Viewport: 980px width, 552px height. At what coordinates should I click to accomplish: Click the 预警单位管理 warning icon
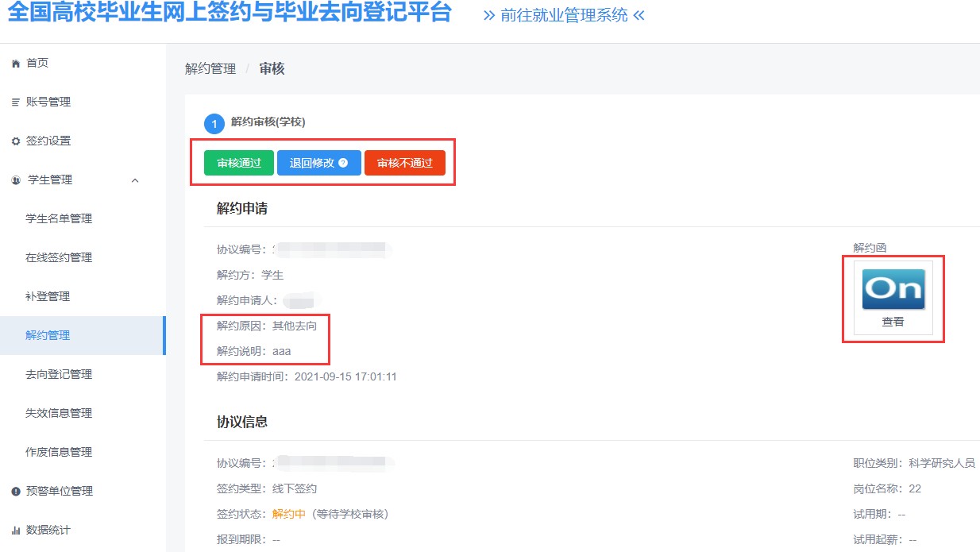(x=15, y=492)
